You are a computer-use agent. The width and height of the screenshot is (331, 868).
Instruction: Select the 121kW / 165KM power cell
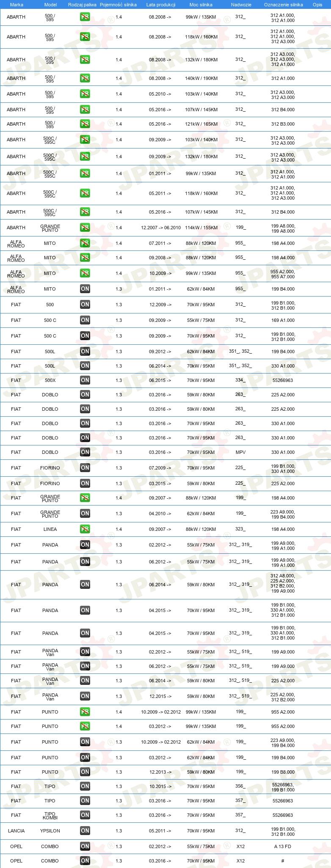[x=201, y=124]
